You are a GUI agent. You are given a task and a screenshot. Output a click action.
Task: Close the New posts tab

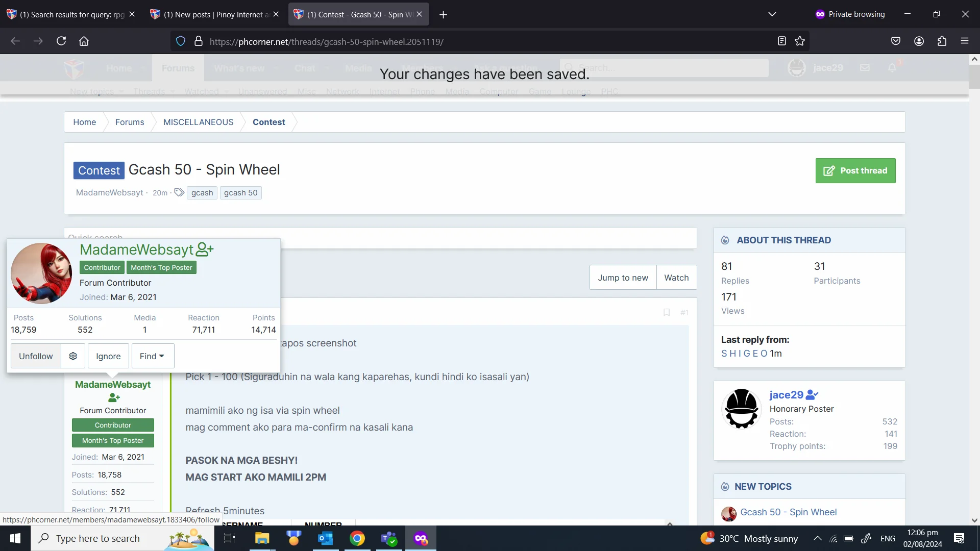pyautogui.click(x=276, y=14)
